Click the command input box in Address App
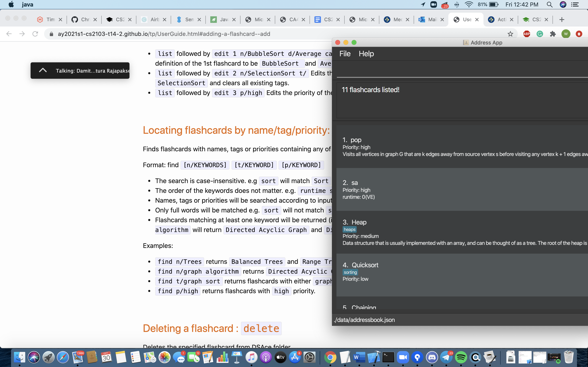Screen dimensions: 588x367 coord(462,70)
